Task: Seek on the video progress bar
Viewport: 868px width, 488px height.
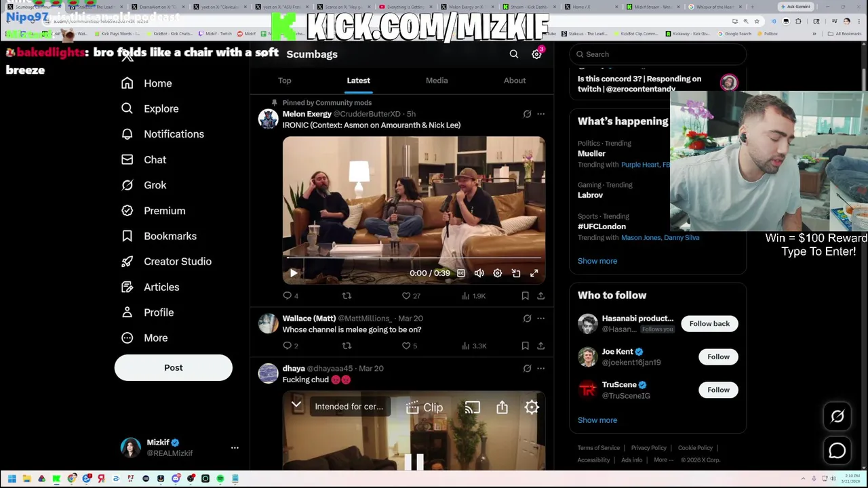Action: pyautogui.click(x=414, y=258)
